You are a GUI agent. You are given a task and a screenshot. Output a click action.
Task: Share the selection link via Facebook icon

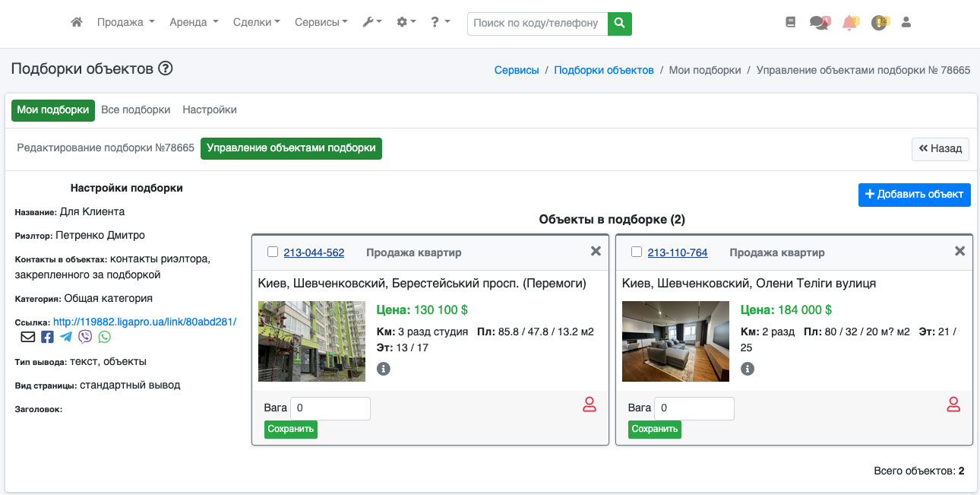(47, 337)
